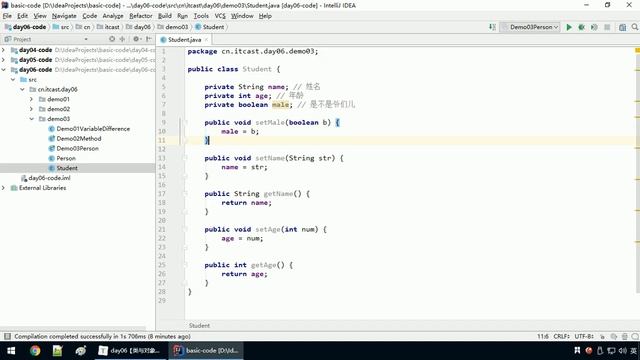
Task: Open Search Everywhere magnifier icon
Action: (x=635, y=27)
